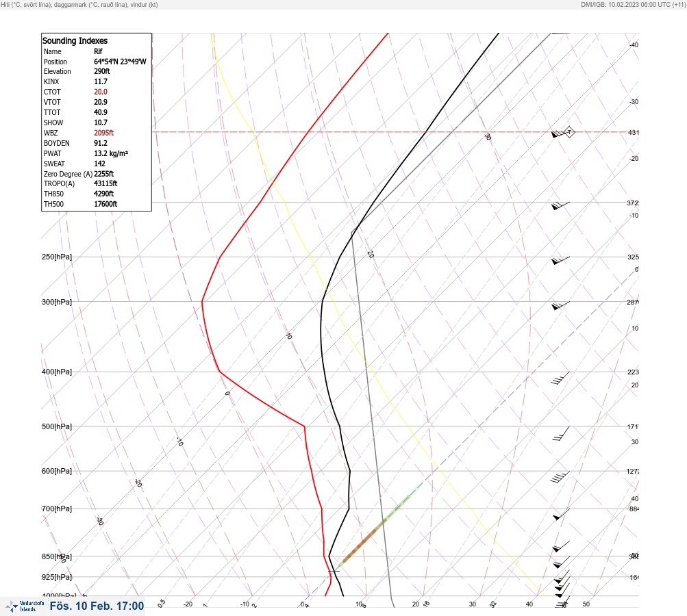This screenshot has width=687, height=616.
Task: Select the position value 64°54'N 23°49'W
Action: click(120, 62)
